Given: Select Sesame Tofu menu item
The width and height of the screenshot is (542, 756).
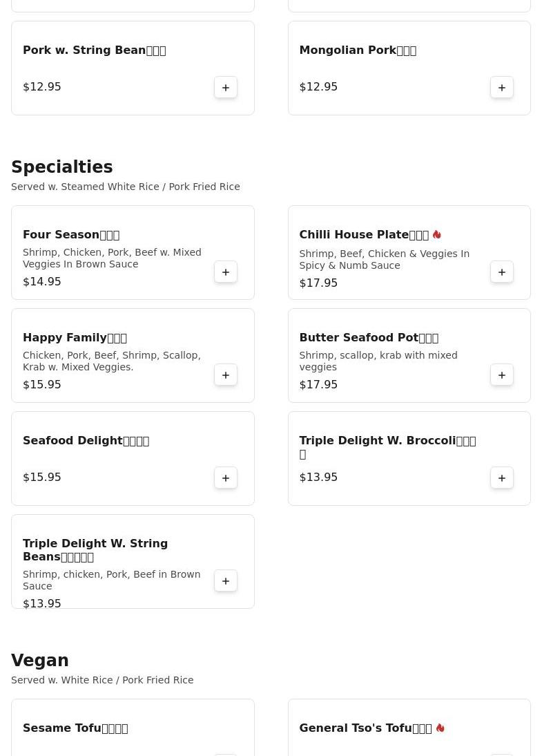Looking at the screenshot, I should tap(75, 728).
